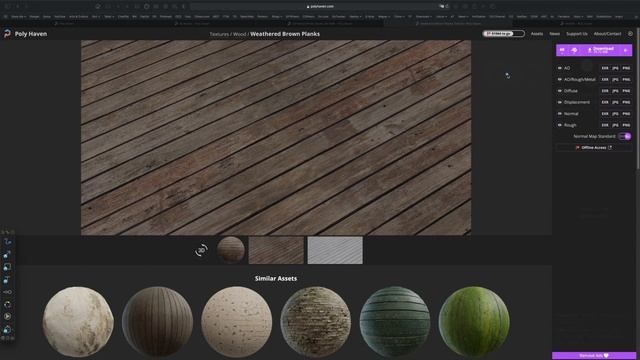
Task: Toggle visibility eye for Rough map
Action: (x=560, y=125)
